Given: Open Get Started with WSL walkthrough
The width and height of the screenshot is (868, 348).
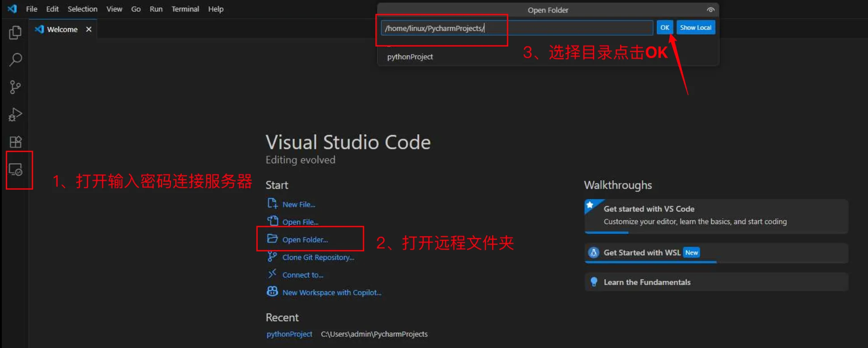Looking at the screenshot, I should pos(716,253).
